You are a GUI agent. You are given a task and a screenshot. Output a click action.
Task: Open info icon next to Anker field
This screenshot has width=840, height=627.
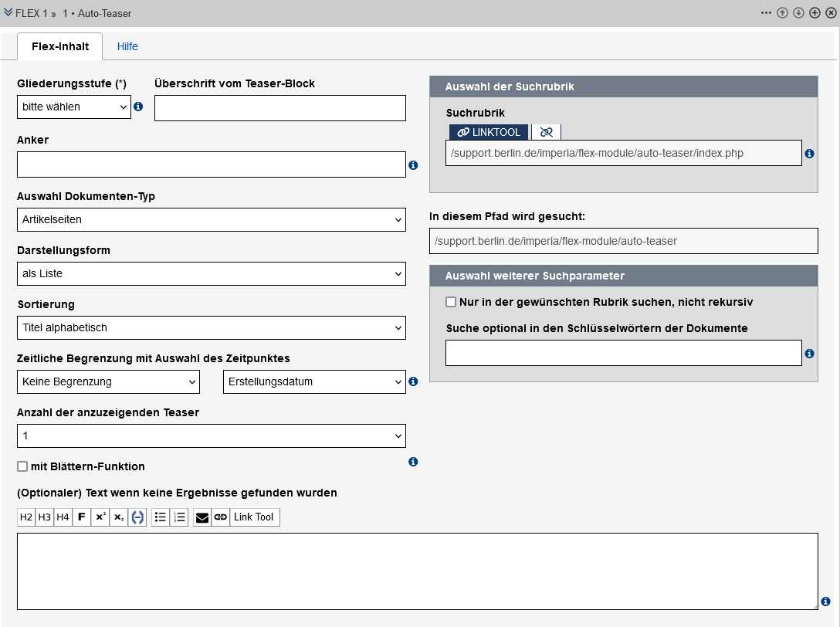point(413,165)
